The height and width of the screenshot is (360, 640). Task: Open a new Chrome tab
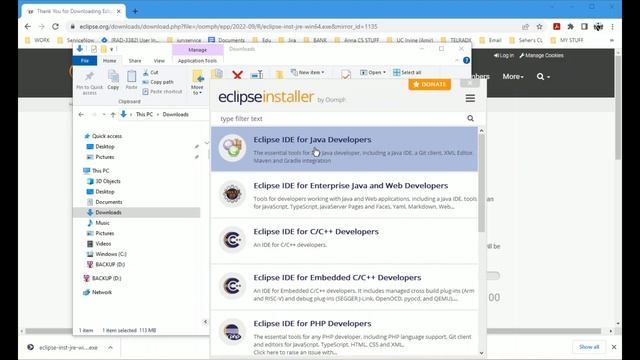click(x=135, y=11)
